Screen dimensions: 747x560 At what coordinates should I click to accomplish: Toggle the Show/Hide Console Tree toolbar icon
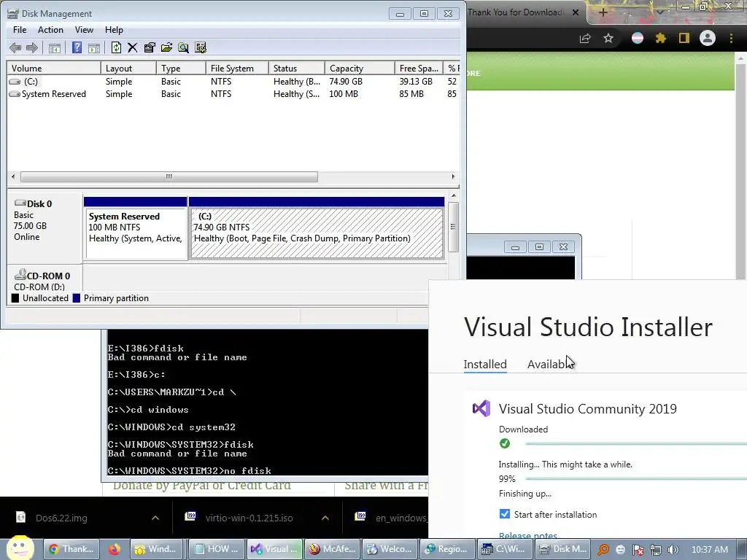(55, 47)
